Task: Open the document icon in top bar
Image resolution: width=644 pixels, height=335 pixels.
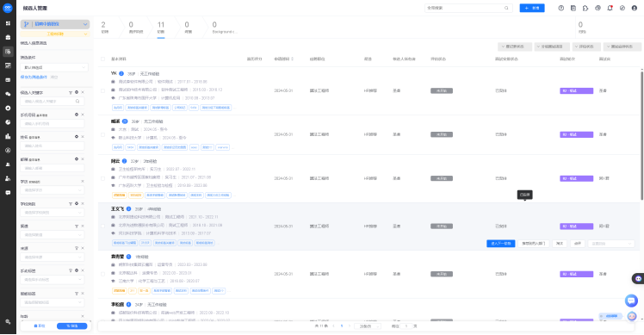Action: click(573, 8)
